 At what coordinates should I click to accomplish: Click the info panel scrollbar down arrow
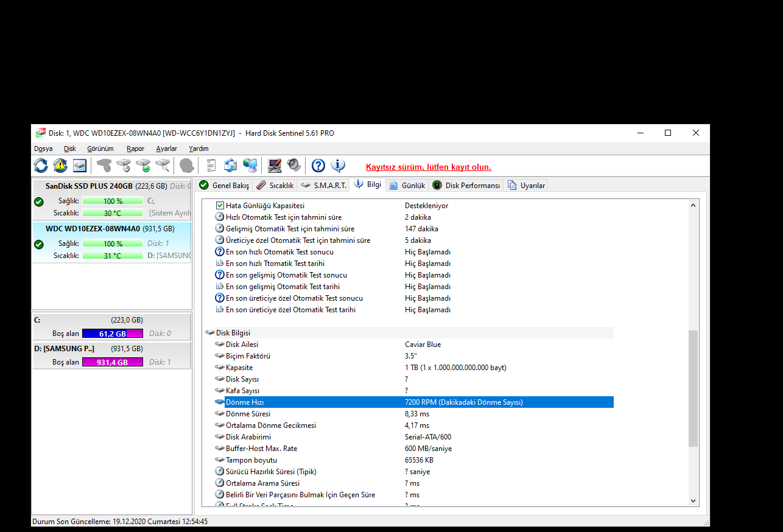point(693,500)
